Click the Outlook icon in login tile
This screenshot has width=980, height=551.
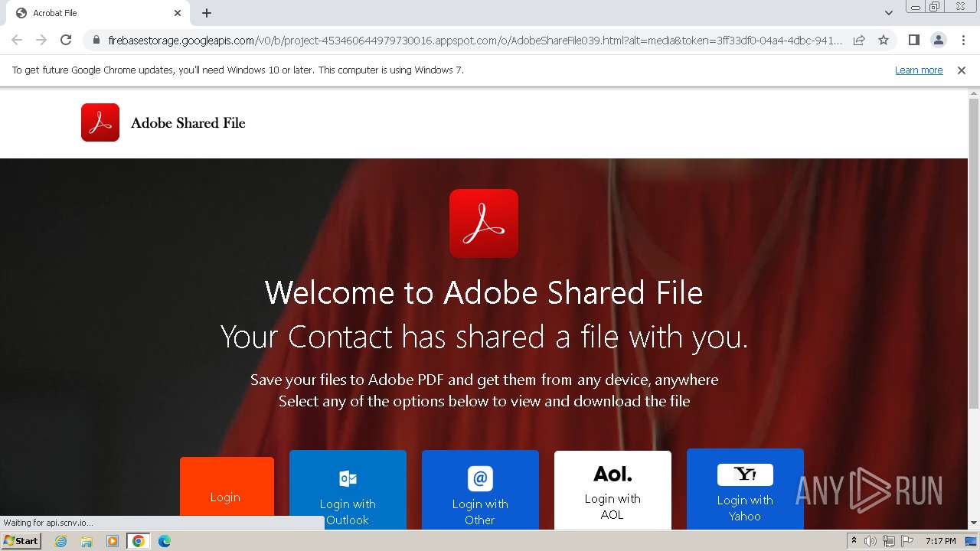[x=348, y=478]
